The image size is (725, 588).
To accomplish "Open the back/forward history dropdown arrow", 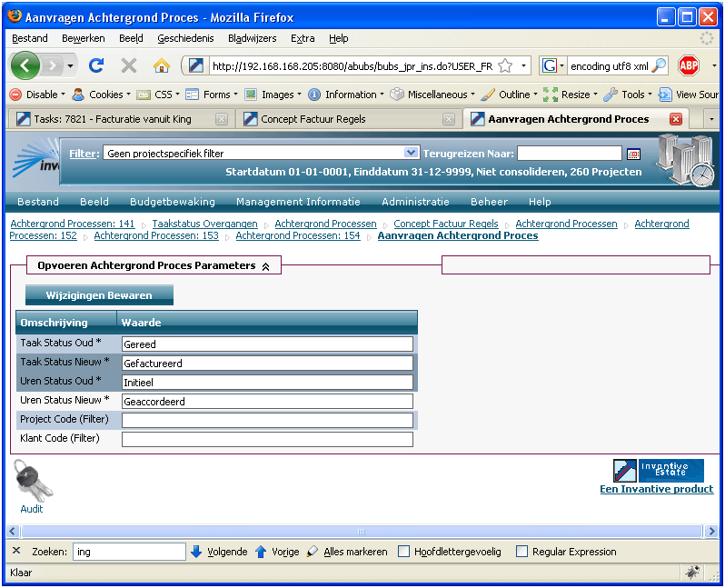I will coord(70,66).
